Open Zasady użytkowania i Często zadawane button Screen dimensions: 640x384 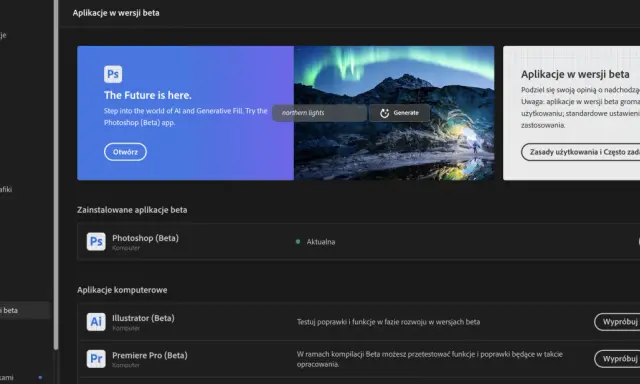coord(580,152)
